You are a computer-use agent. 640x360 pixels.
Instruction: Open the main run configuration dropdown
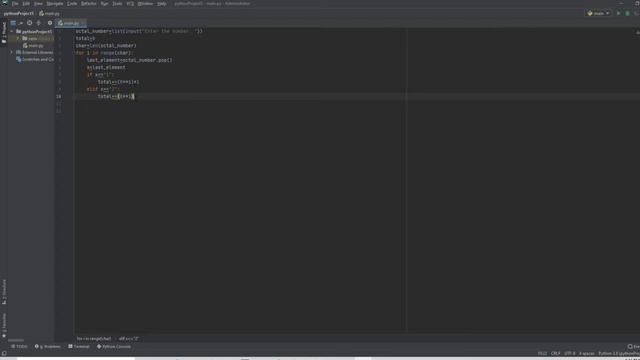[598, 13]
